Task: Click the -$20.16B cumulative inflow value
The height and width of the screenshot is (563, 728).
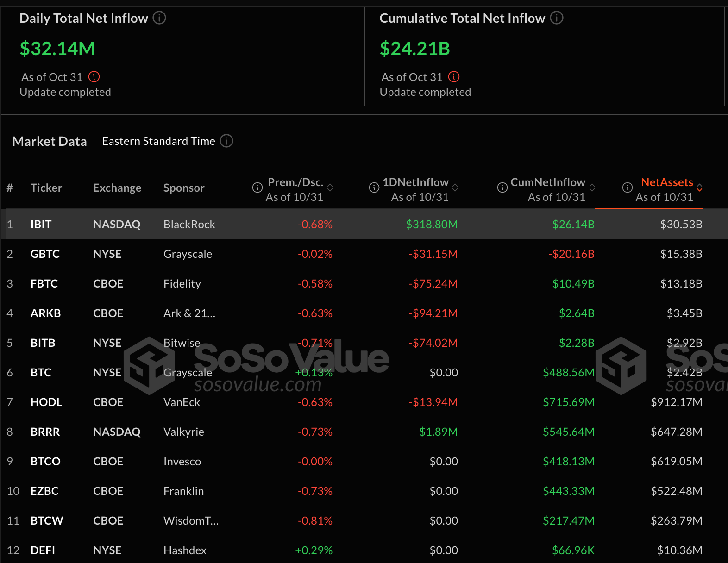Action: [571, 254]
